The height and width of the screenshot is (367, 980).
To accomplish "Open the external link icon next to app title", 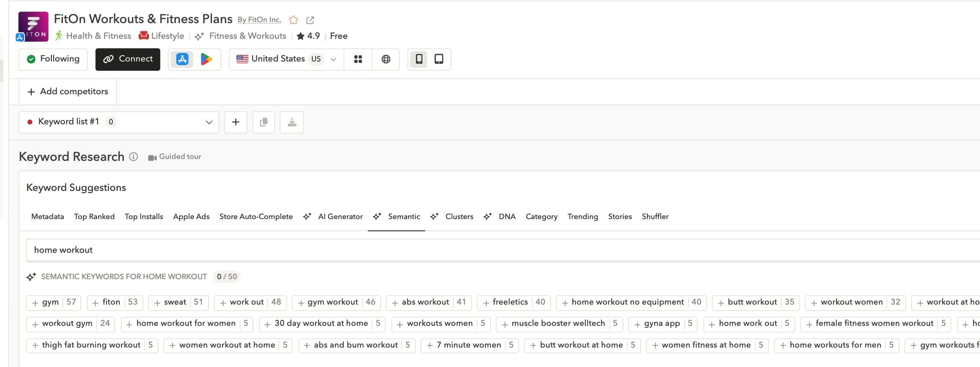I will tap(310, 20).
